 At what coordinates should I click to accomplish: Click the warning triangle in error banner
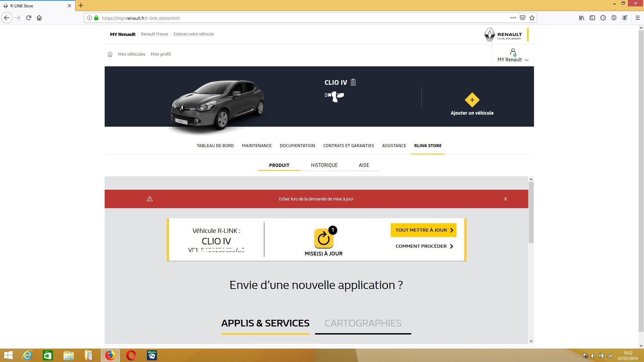150,199
